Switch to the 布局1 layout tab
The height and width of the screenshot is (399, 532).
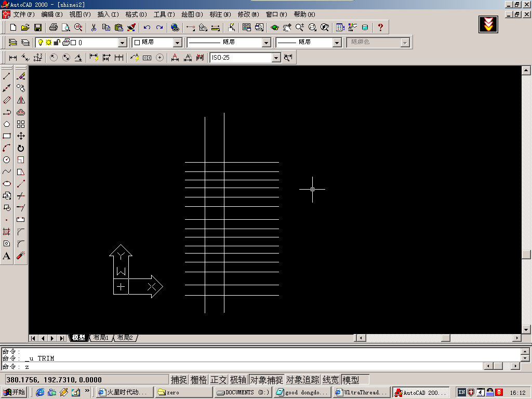(101, 338)
